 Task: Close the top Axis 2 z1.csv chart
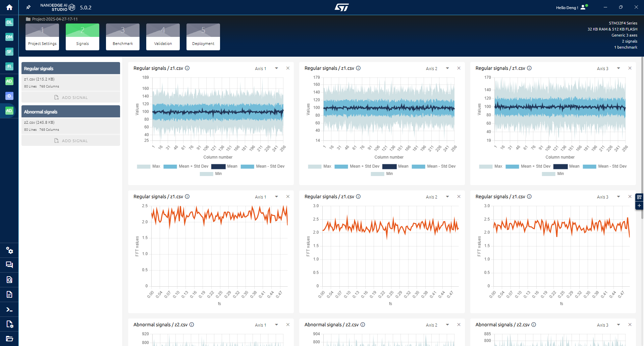click(459, 68)
